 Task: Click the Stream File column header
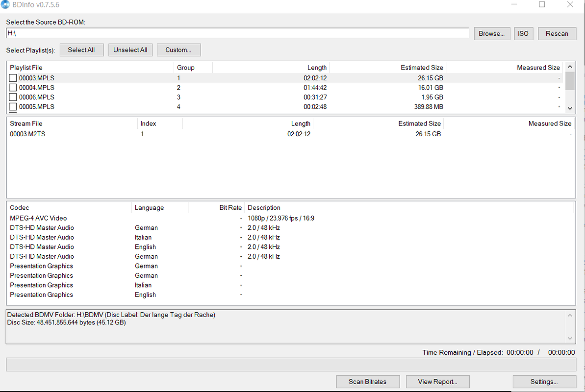click(x=72, y=123)
